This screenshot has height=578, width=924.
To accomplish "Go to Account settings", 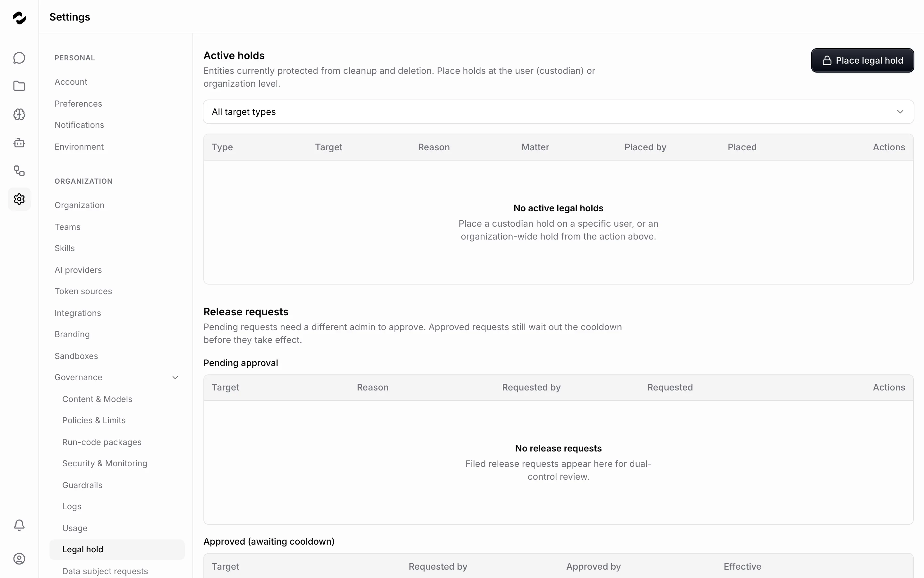I will click(71, 82).
